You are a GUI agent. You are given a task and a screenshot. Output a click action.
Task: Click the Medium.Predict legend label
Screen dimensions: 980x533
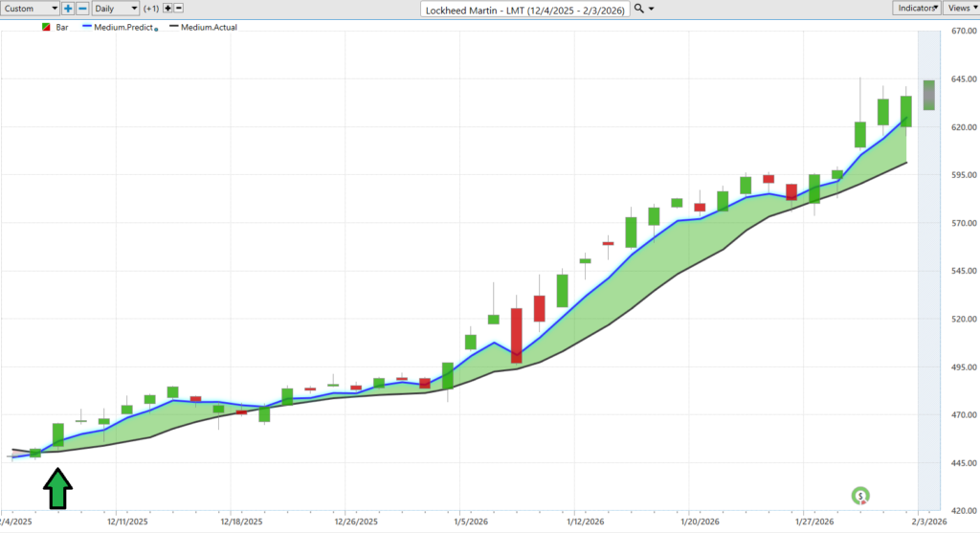point(123,28)
